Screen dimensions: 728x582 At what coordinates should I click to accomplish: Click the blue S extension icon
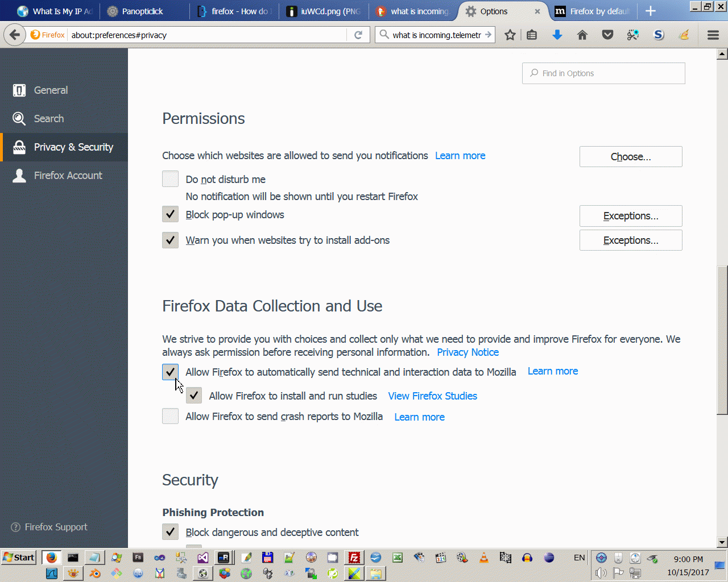[x=659, y=35]
